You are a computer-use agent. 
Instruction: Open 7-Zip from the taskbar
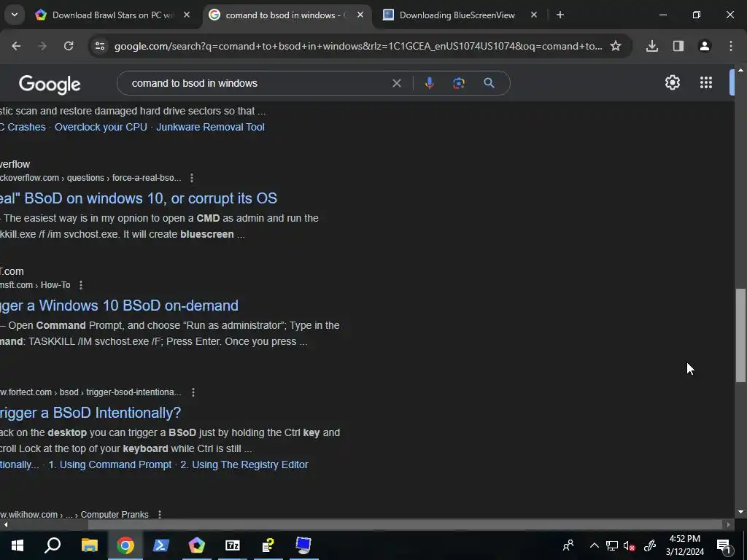click(x=232, y=545)
